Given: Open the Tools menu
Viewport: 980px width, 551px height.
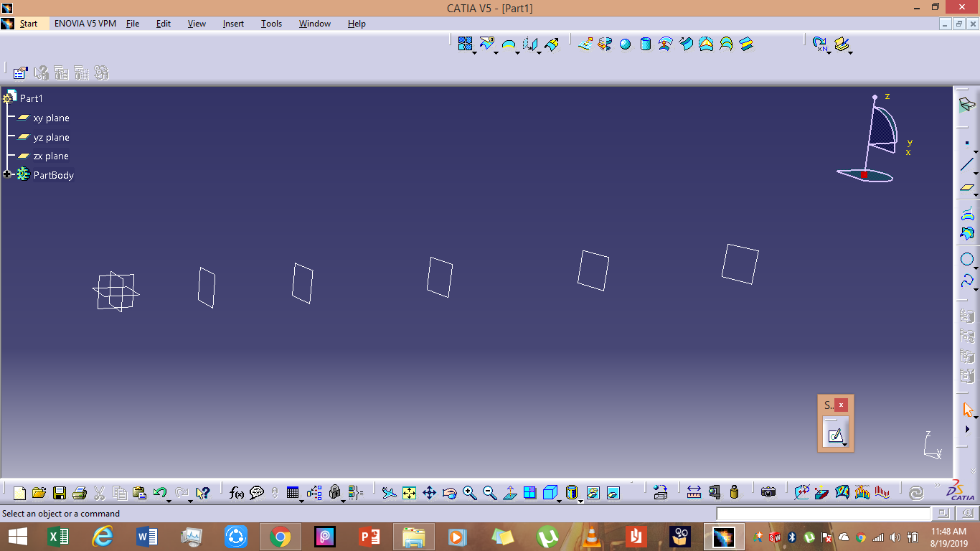Looking at the screenshot, I should pyautogui.click(x=271, y=24).
